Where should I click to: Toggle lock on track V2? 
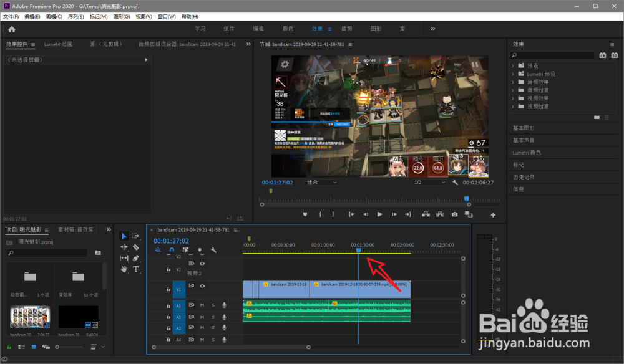[x=168, y=270]
